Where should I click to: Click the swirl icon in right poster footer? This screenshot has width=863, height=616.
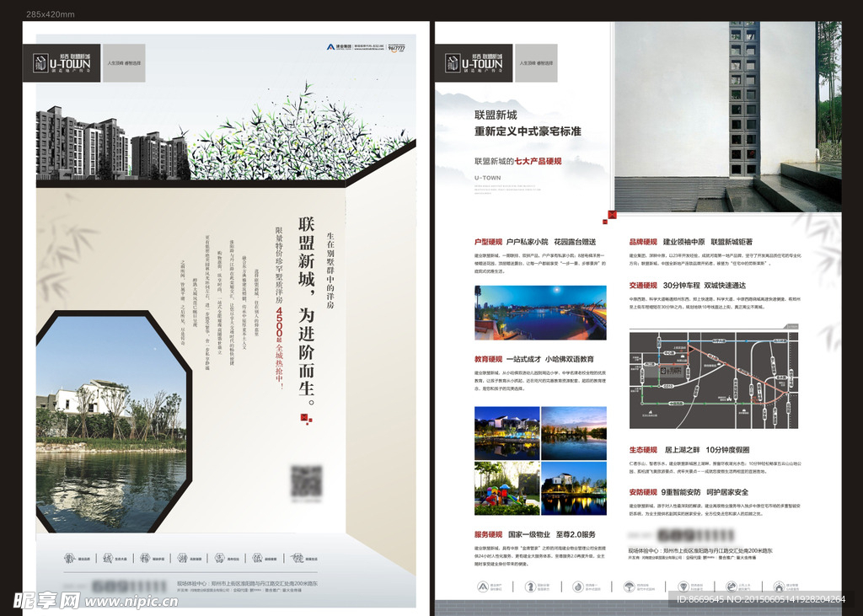[x=731, y=587]
